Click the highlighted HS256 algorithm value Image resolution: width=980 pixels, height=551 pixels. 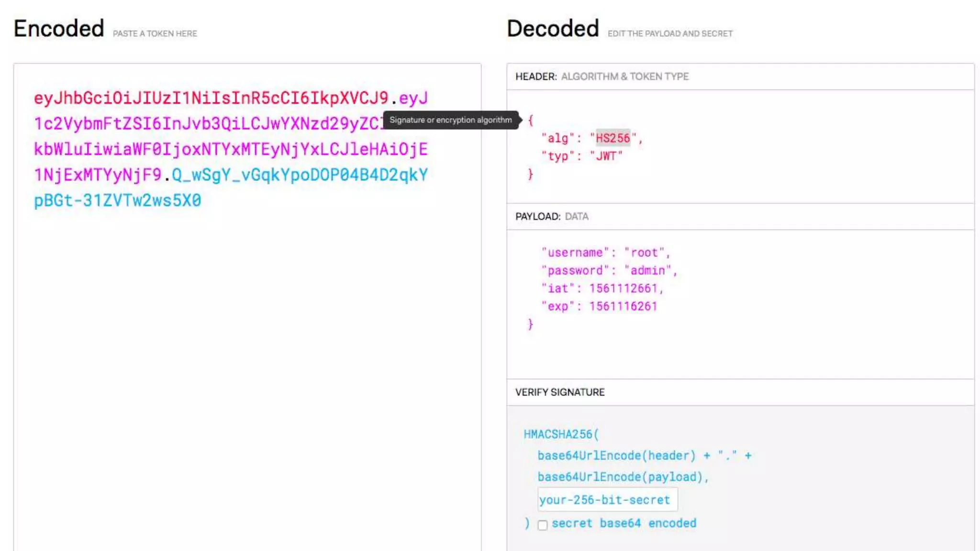point(612,138)
